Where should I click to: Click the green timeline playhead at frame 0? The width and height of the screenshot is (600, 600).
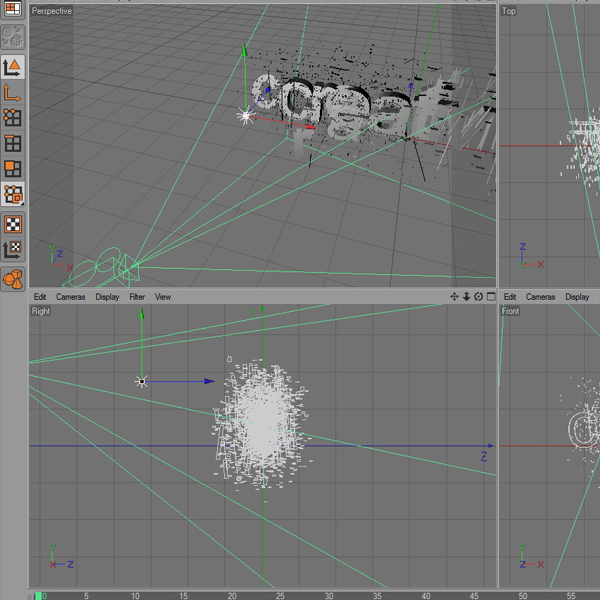(x=38, y=596)
